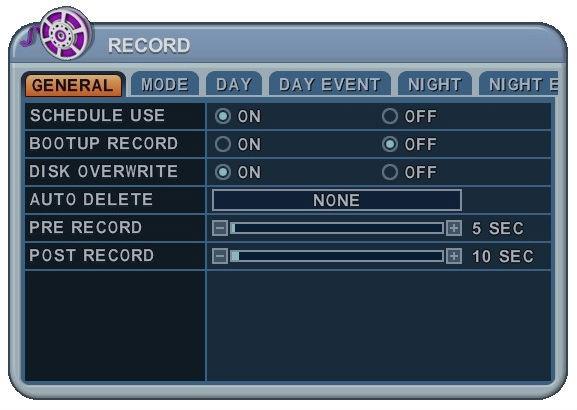Disable Disk Overwrite with OFF option
The width and height of the screenshot is (577, 410).
pos(390,172)
